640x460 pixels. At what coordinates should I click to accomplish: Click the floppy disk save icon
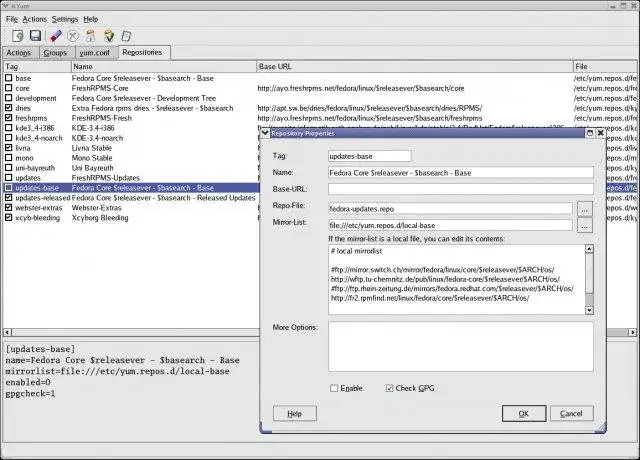coord(36,36)
